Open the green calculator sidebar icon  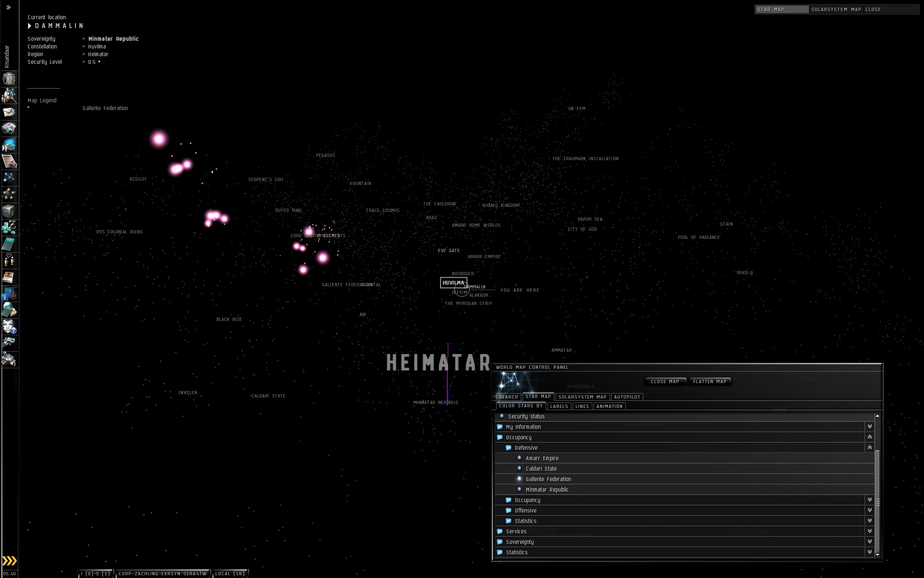[x=9, y=244]
